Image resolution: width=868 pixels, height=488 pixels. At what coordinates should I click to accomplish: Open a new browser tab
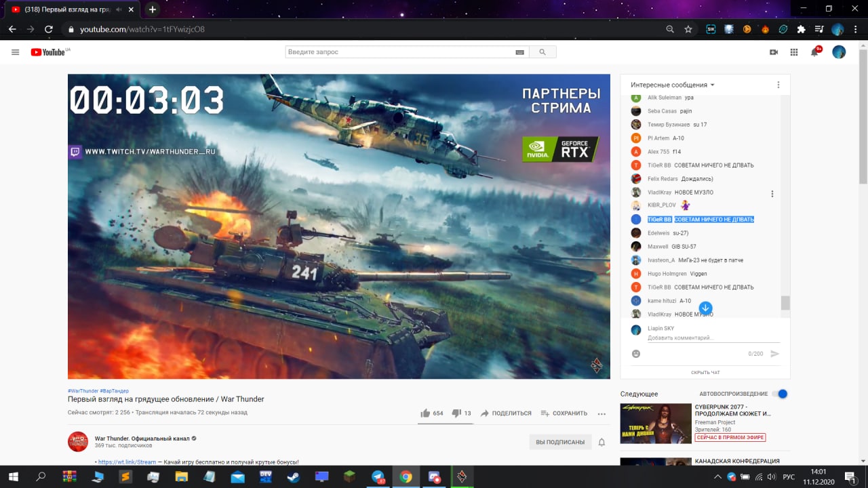click(153, 9)
